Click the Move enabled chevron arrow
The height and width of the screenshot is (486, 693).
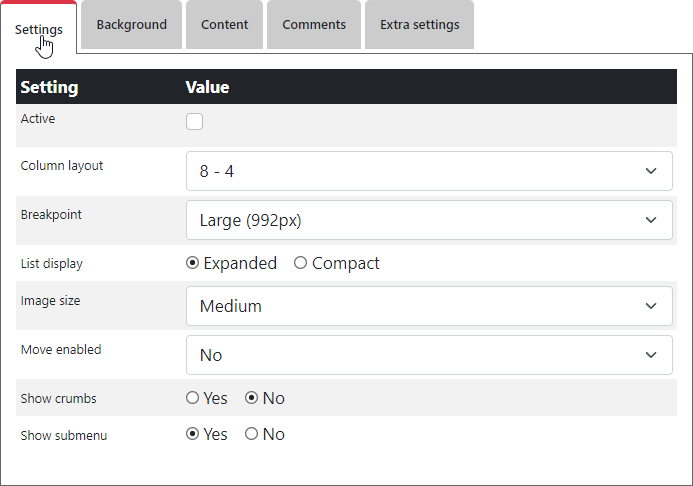(652, 355)
